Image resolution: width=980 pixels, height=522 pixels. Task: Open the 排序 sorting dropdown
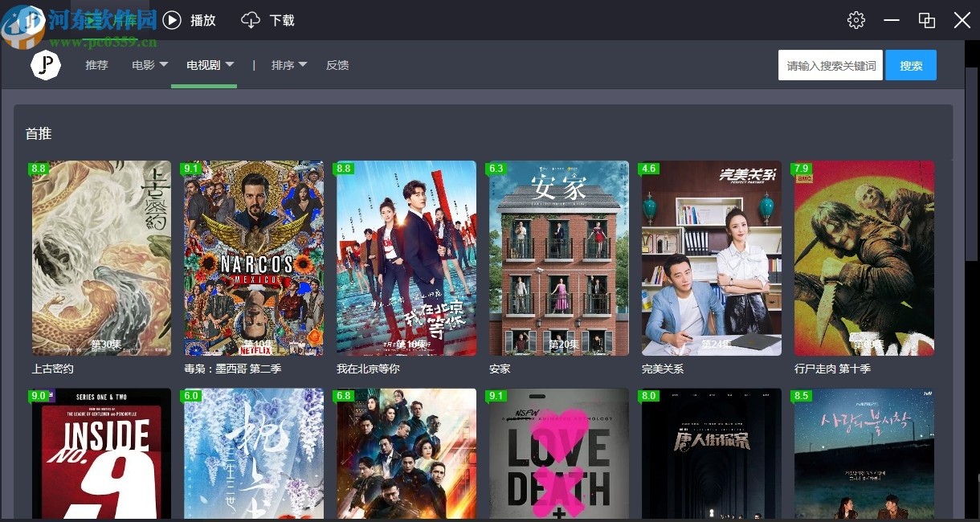tap(289, 65)
